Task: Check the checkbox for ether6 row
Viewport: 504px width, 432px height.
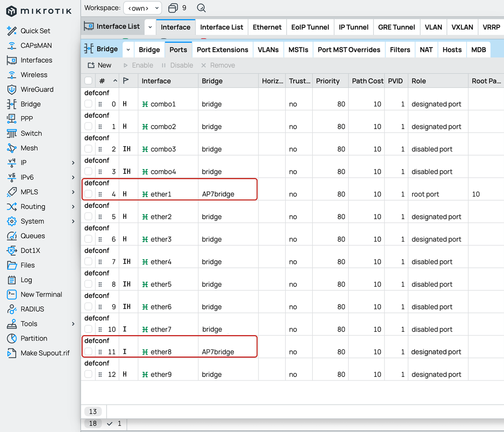Action: [x=89, y=306]
